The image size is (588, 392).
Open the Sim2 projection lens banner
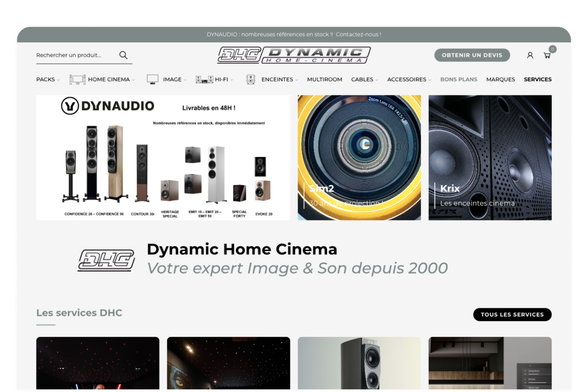coord(359,158)
